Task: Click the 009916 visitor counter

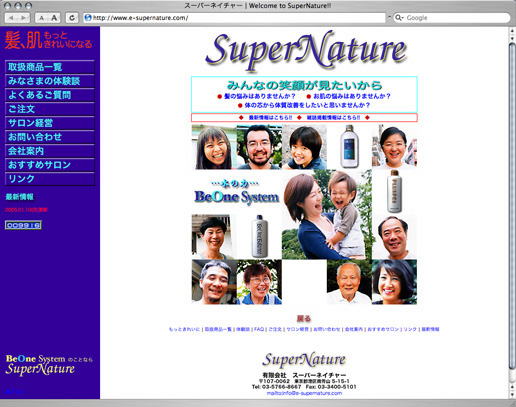Action: [x=23, y=225]
